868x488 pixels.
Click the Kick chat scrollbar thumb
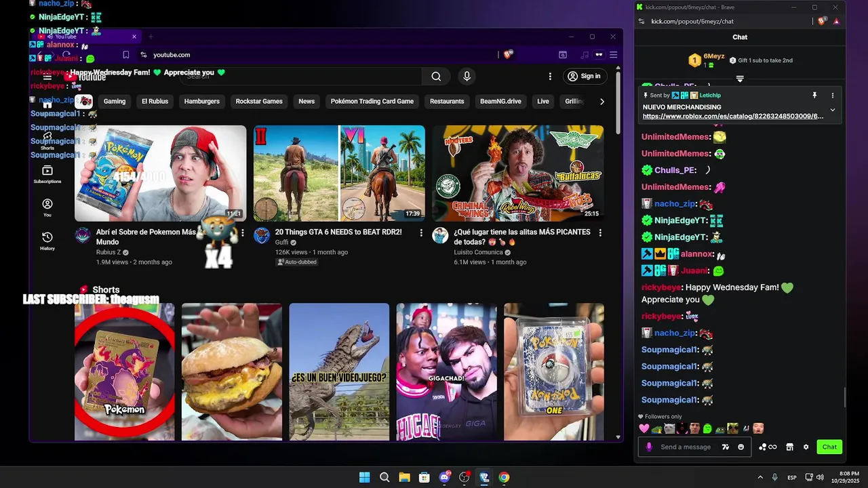(x=844, y=397)
